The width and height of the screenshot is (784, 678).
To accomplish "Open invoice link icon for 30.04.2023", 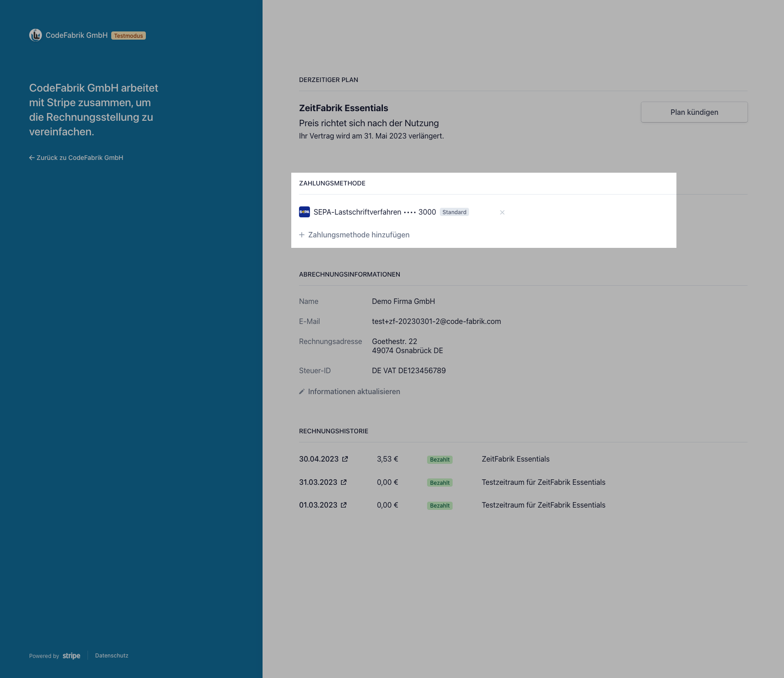I will click(345, 459).
